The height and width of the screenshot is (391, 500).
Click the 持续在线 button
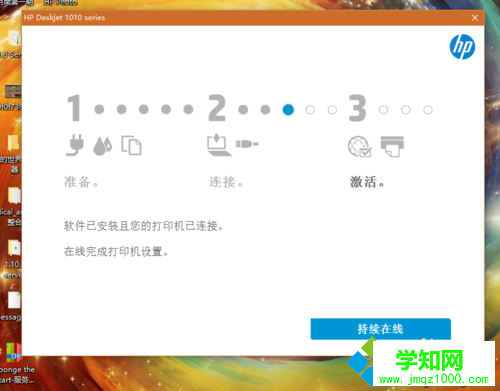(x=380, y=329)
